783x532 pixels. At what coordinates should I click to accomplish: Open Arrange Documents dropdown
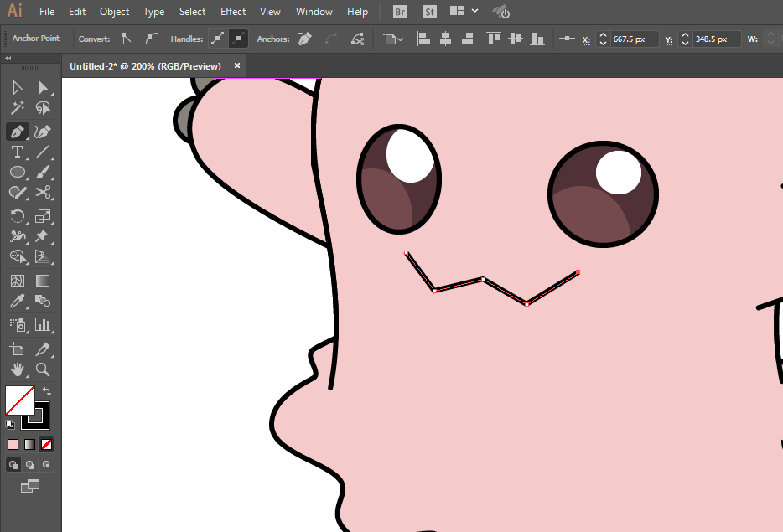point(464,11)
